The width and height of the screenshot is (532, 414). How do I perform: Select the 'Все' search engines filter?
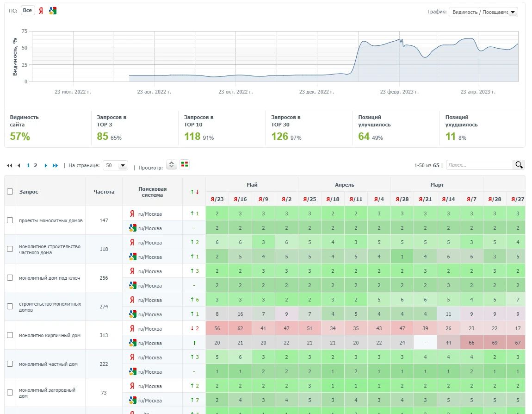click(x=27, y=10)
